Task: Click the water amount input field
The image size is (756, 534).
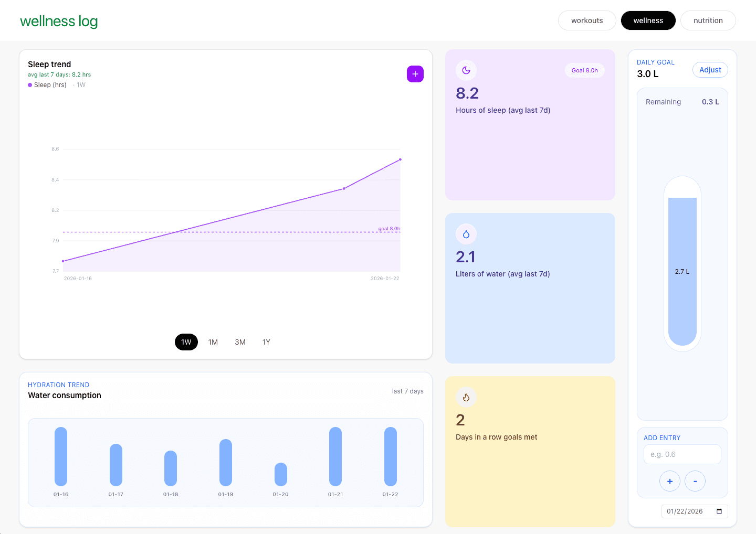Action: tap(682, 454)
